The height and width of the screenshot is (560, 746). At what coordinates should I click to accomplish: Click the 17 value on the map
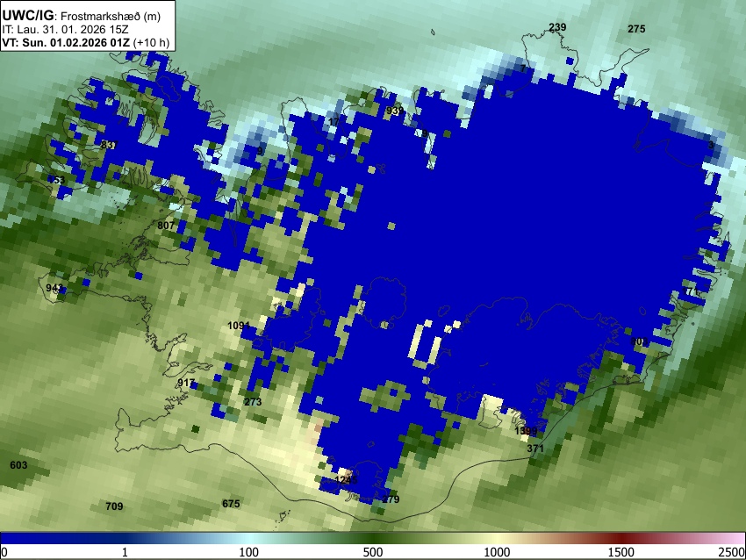click(334, 122)
